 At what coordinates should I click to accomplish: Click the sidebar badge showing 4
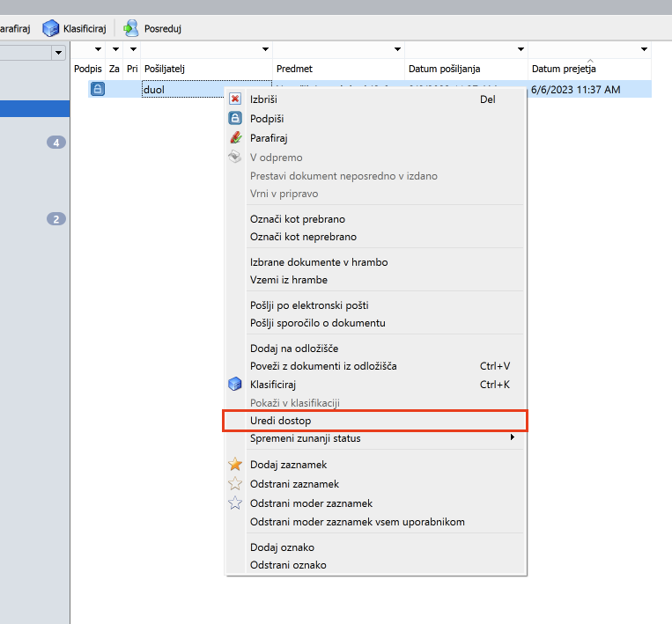(x=56, y=143)
